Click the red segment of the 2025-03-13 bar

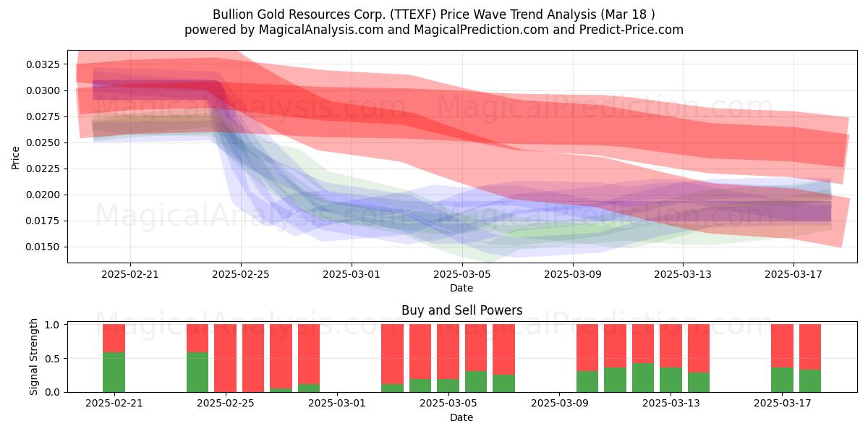[x=671, y=346]
